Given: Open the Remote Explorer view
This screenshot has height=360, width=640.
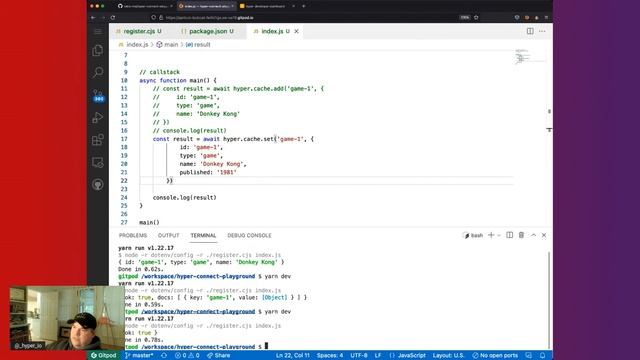Looking at the screenshot, I should point(98,162).
